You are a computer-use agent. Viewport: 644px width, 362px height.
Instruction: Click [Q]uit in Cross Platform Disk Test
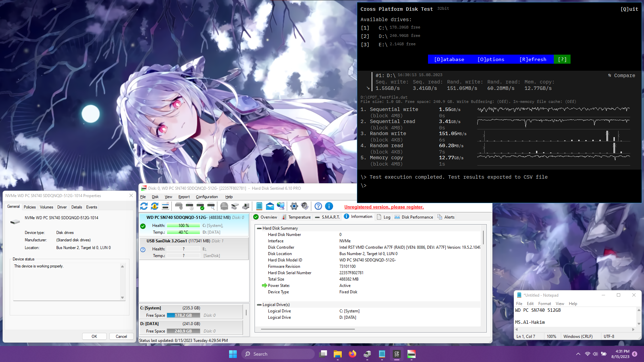pos(629,9)
